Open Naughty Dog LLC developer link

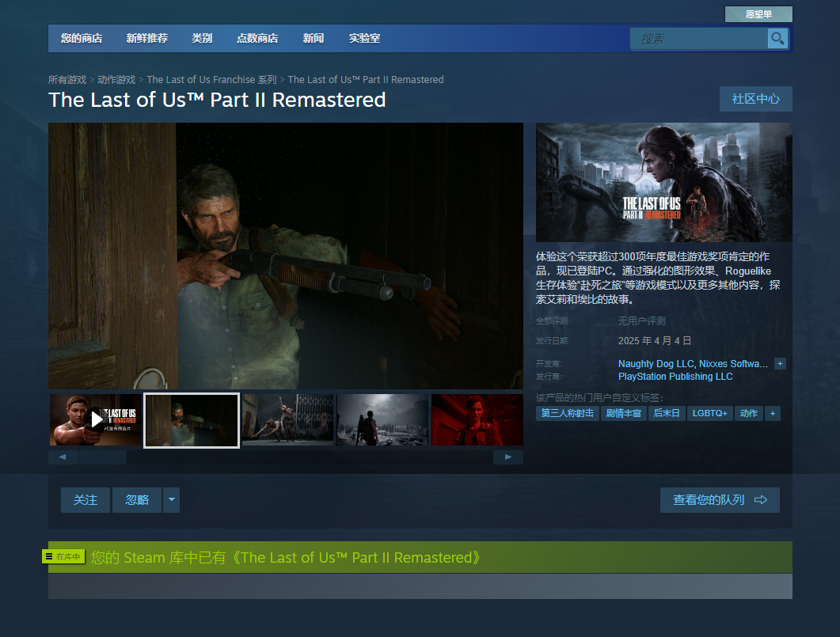click(656, 364)
